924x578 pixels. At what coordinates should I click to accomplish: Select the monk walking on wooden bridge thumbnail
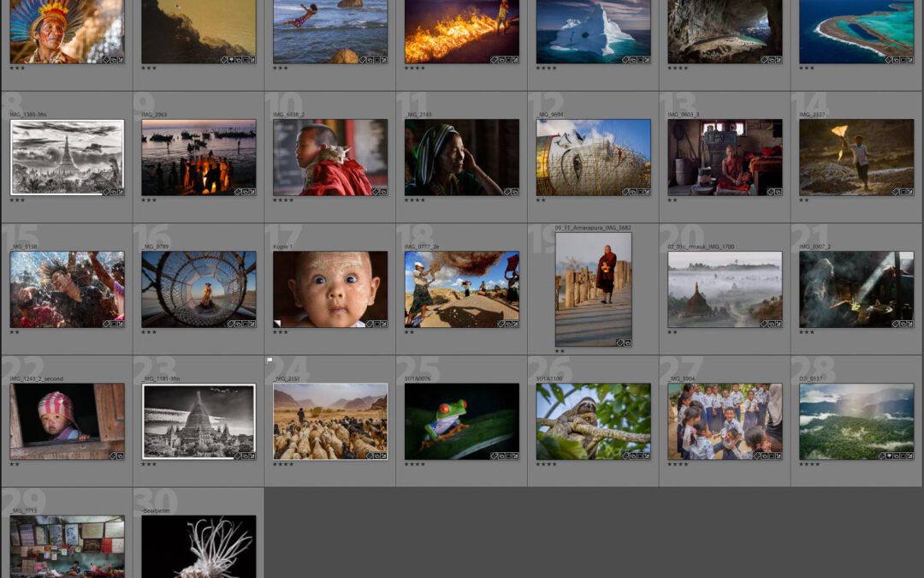(594, 289)
